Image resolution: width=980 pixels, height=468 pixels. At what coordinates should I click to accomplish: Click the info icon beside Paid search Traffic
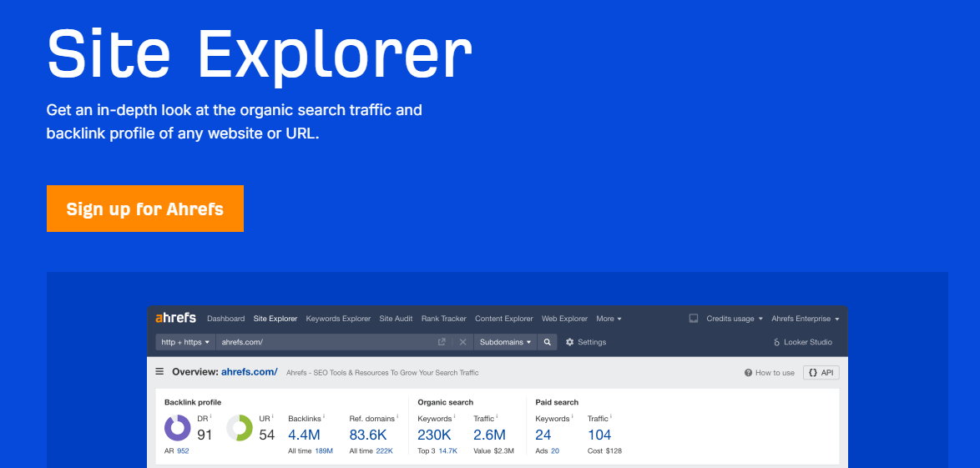click(611, 415)
